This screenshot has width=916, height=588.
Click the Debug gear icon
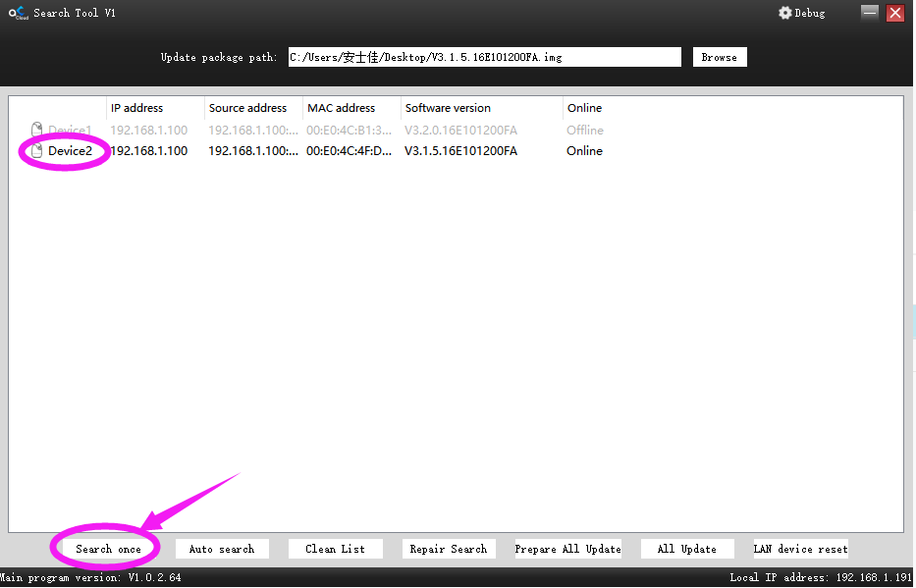pos(785,13)
